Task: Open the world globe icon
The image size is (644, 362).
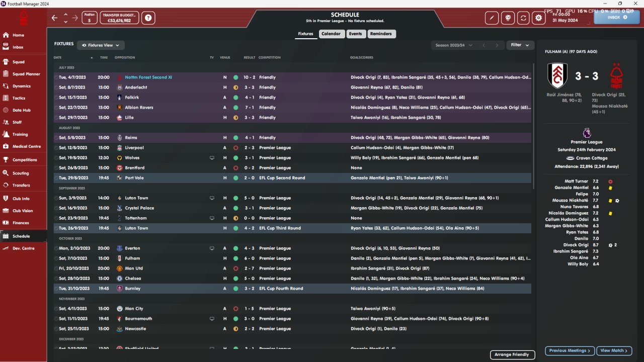Action: tap(508, 18)
